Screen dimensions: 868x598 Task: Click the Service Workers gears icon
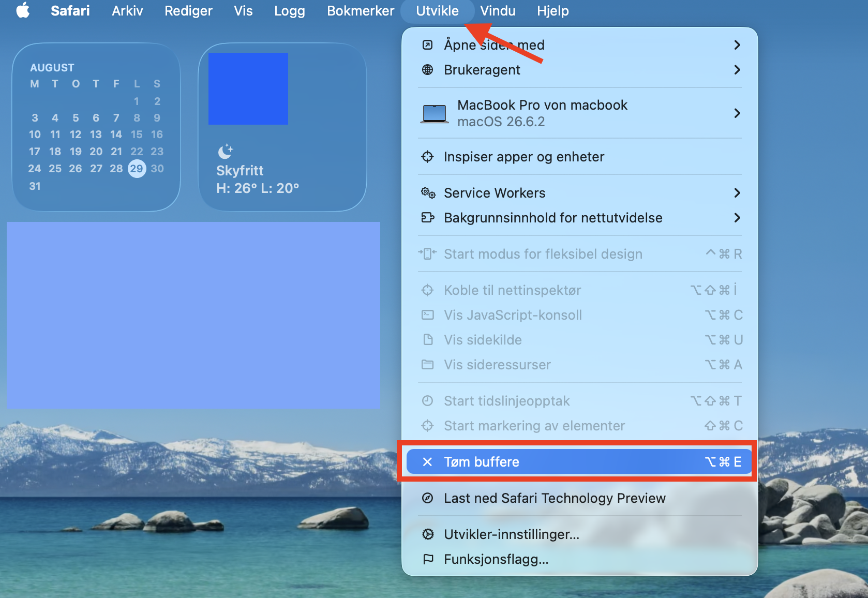(x=428, y=193)
